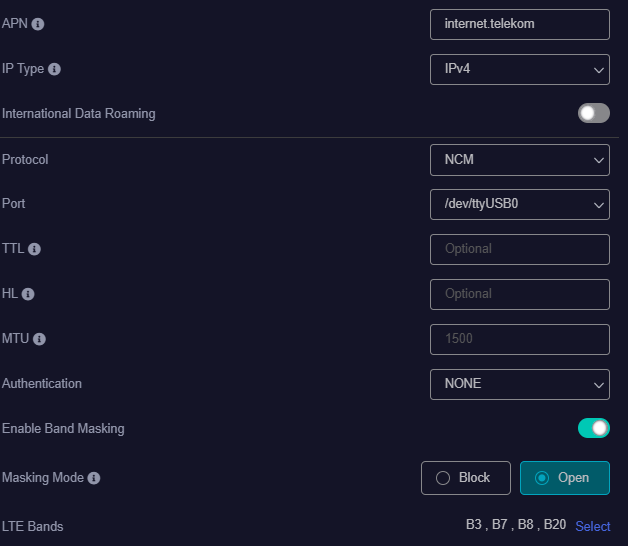
Task: Open the IP Type dropdown
Action: coord(519,69)
